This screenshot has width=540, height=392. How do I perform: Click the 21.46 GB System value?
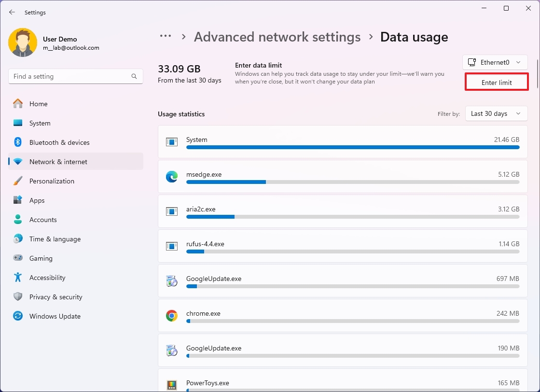[507, 140]
